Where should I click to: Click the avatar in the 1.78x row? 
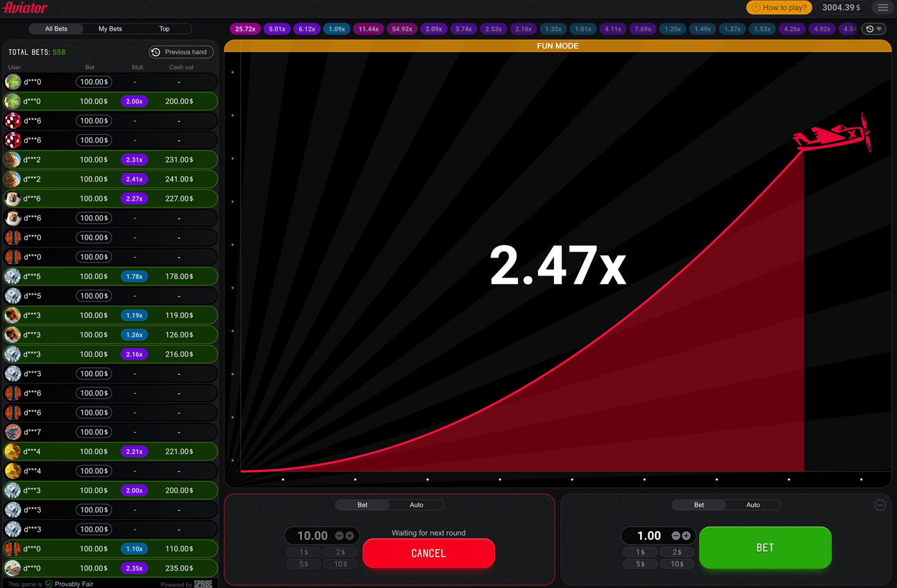click(x=12, y=276)
